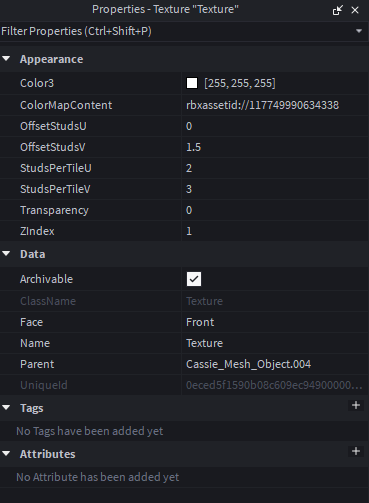Add a new attribute with plus icon
369x503 pixels.
point(356,451)
